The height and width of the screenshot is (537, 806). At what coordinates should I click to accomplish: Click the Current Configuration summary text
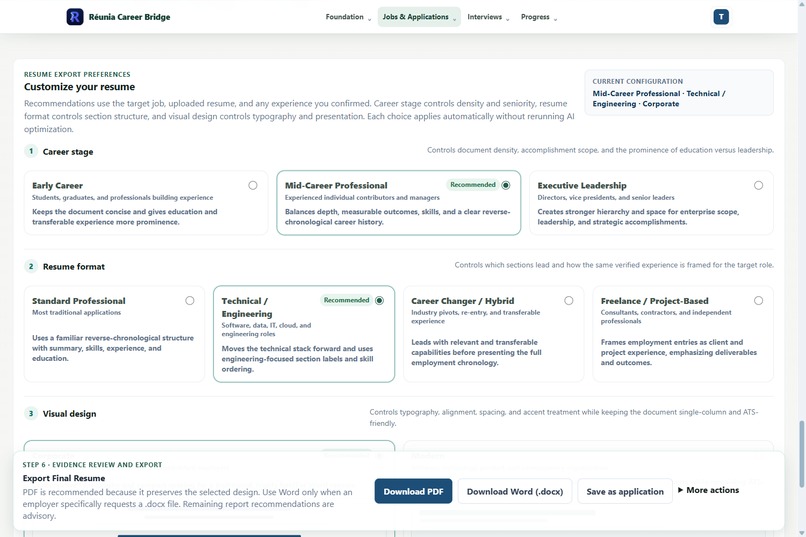click(658, 99)
